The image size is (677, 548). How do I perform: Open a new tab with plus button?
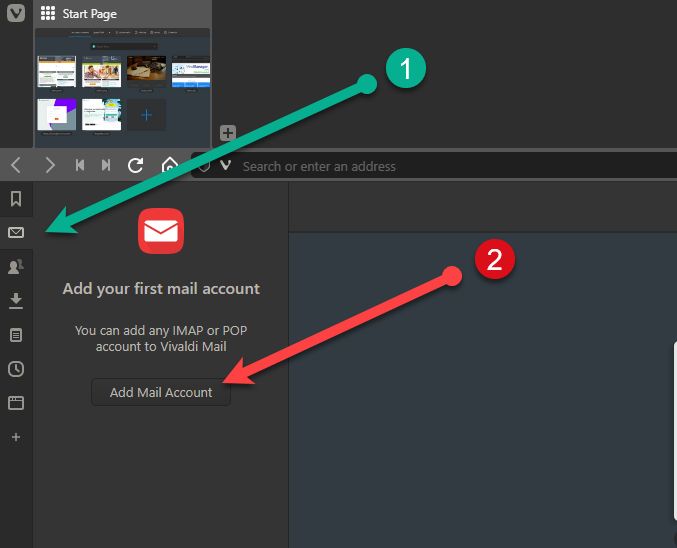[228, 133]
